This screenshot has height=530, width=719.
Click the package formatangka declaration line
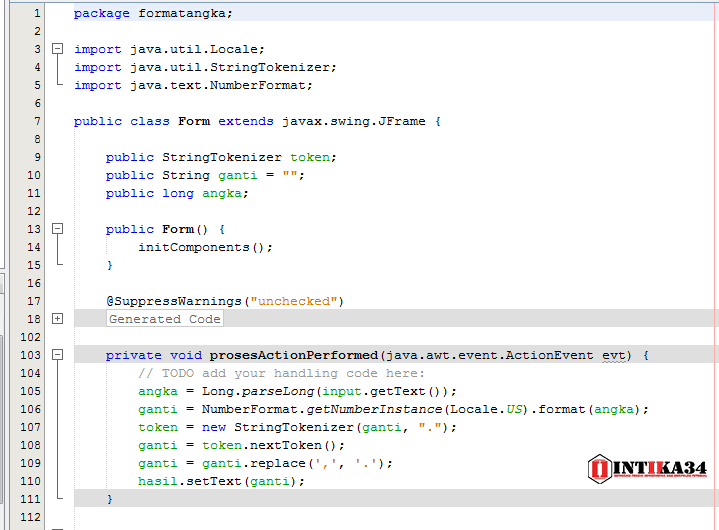click(x=153, y=13)
